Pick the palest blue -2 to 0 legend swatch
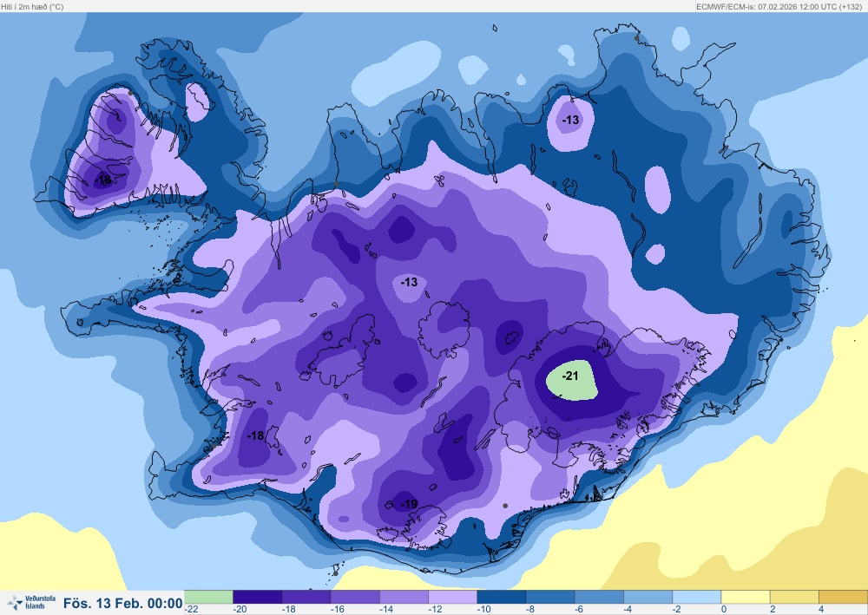Screen dimensions: 868x615 (x=696, y=597)
